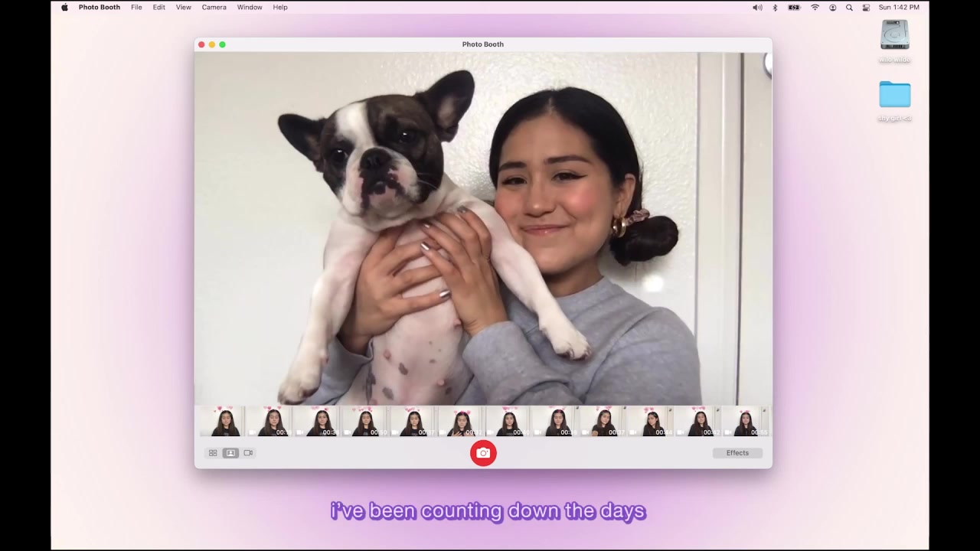Minimize the Photo Booth window
This screenshot has height=551, width=980.
[212, 44]
